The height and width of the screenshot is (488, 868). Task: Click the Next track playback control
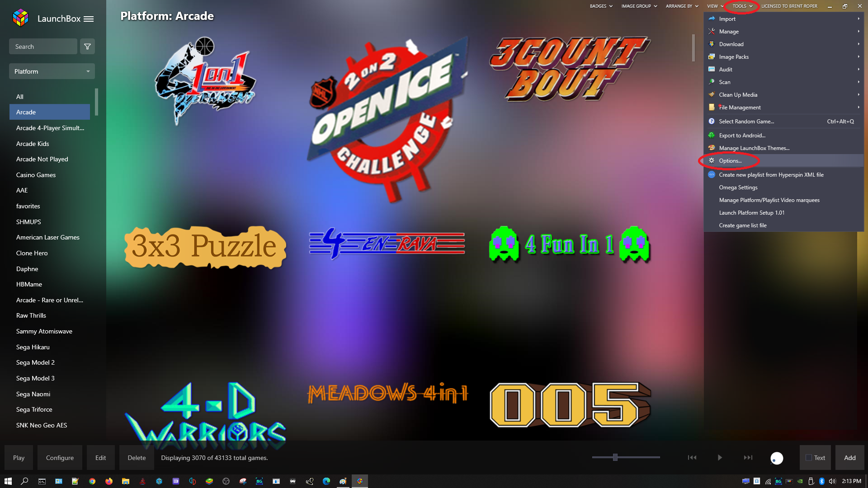click(x=748, y=457)
